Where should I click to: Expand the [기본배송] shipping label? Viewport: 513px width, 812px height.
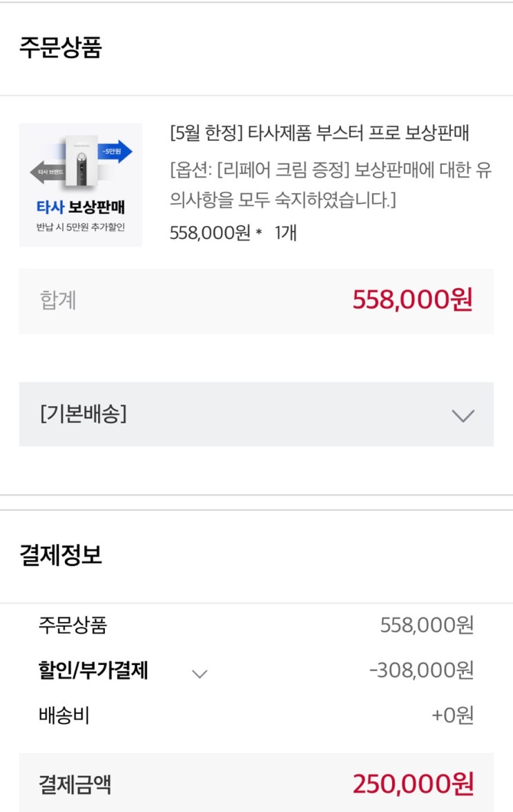click(83, 414)
